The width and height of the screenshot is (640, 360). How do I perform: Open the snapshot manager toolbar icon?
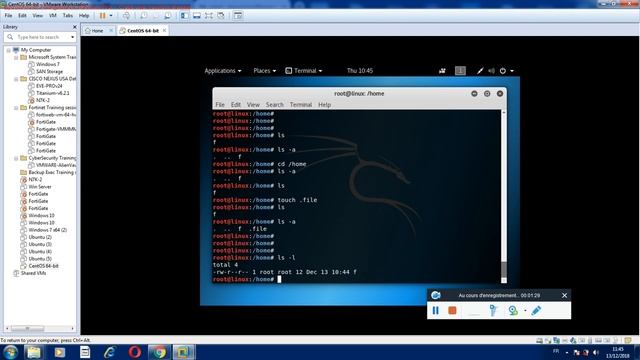(x=168, y=16)
